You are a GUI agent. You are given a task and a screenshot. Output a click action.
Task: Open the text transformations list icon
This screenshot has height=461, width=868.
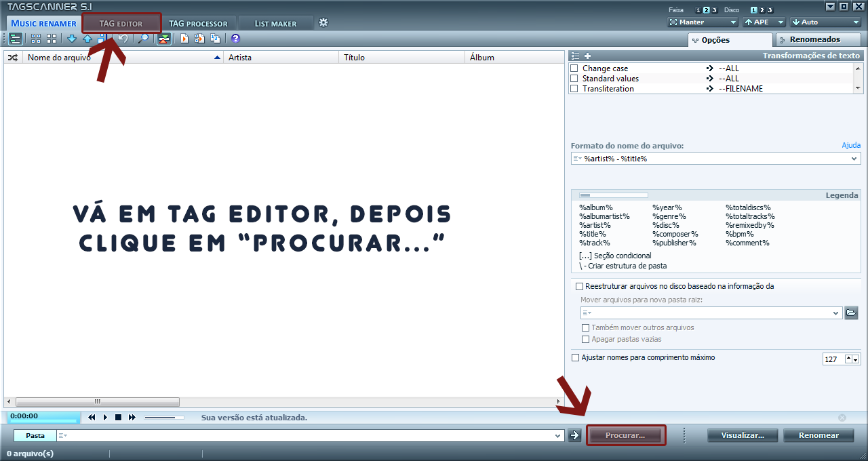click(x=574, y=56)
